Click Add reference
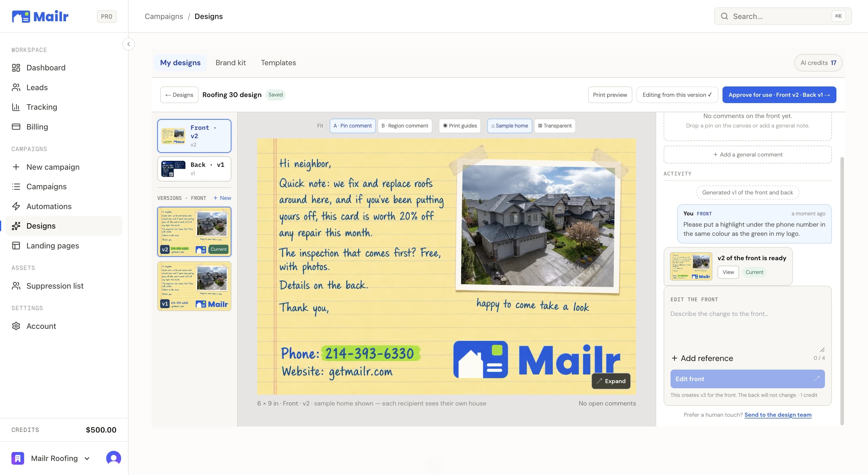 click(702, 358)
